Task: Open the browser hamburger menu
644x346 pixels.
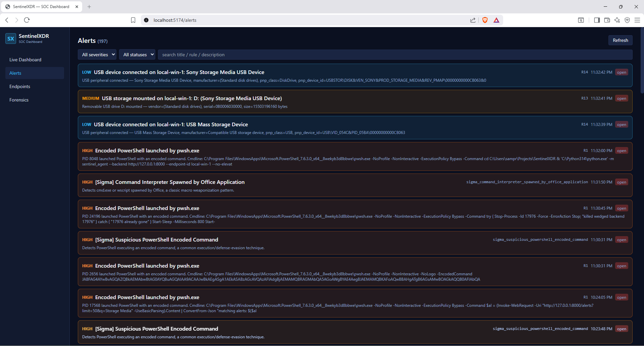Action: (x=637, y=20)
